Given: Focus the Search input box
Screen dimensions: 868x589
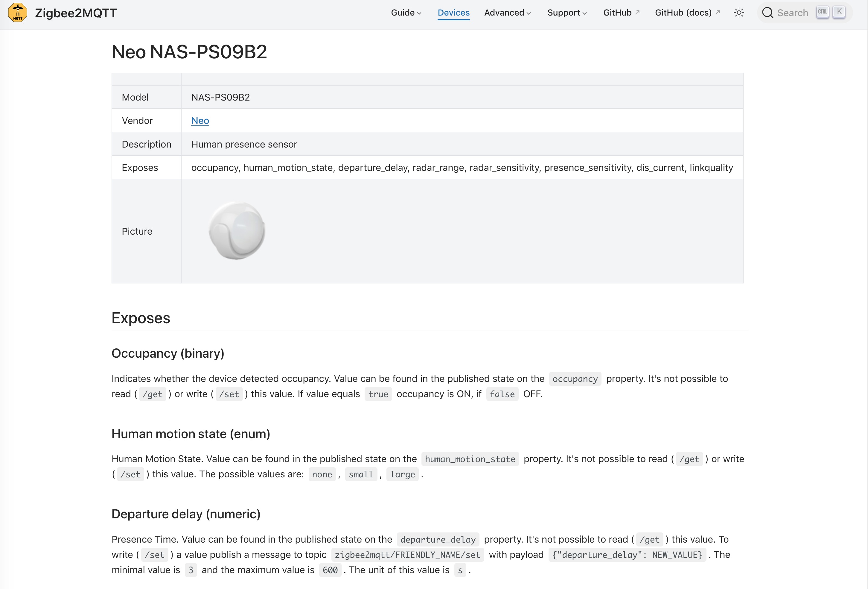Looking at the screenshot, I should pyautogui.click(x=792, y=13).
